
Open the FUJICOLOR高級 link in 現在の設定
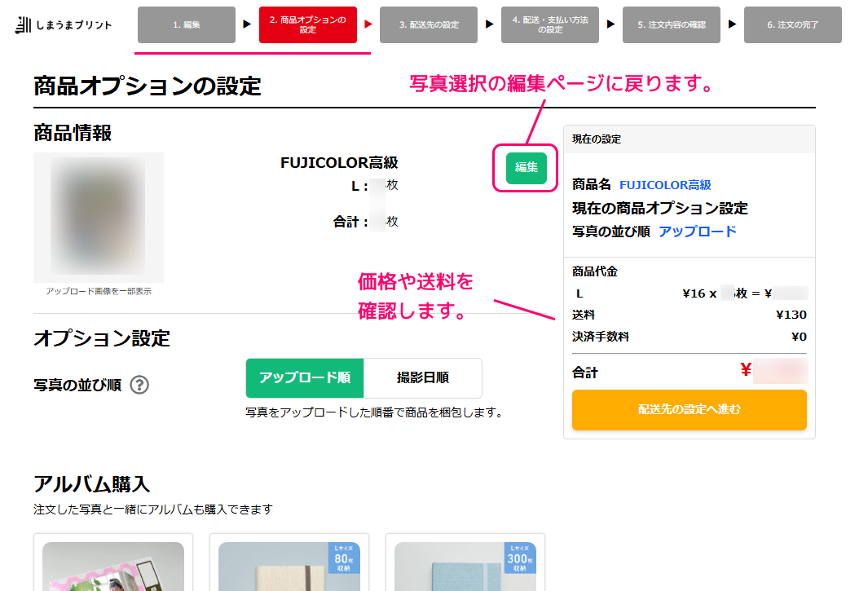click(x=665, y=185)
